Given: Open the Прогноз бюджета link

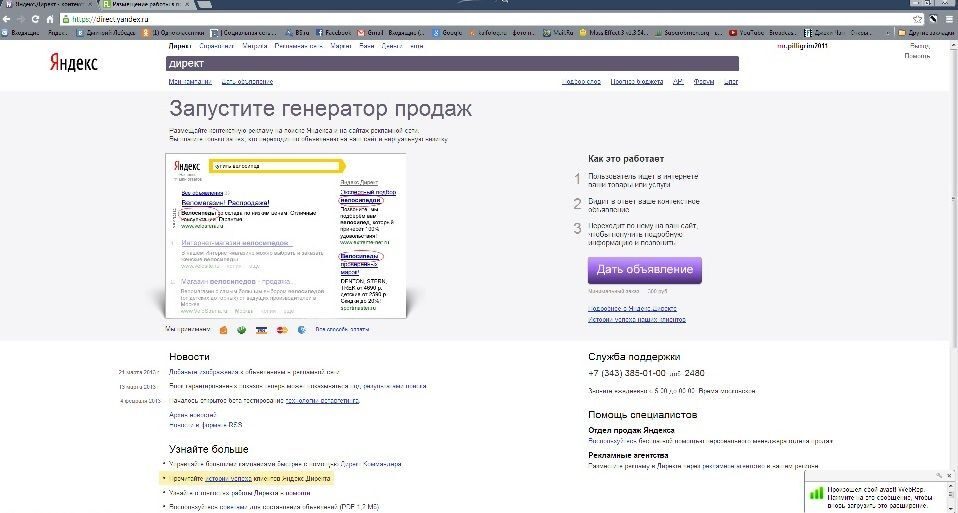Looking at the screenshot, I should (637, 81).
